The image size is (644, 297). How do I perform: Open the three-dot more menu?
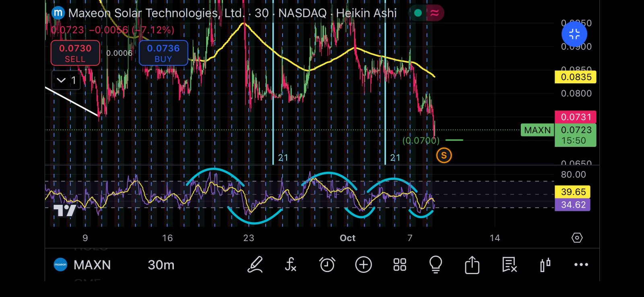(581, 265)
